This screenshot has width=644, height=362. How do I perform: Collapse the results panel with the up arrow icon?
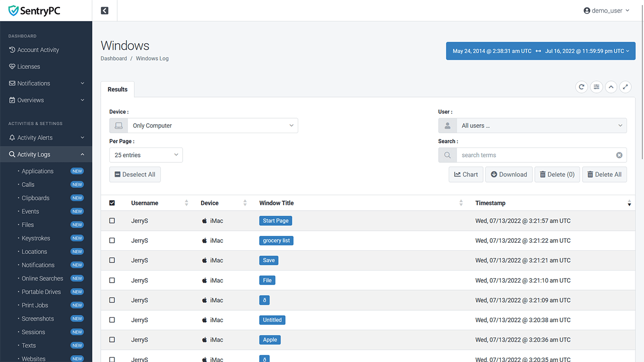(611, 87)
